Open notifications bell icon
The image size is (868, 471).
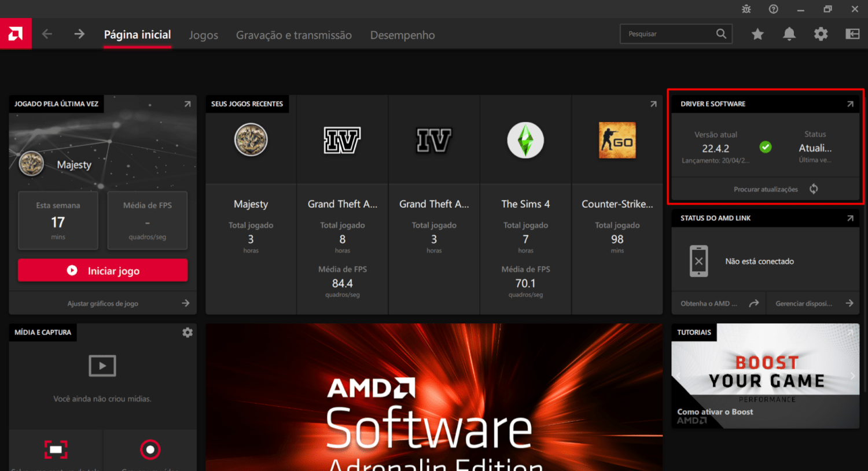[x=789, y=34]
